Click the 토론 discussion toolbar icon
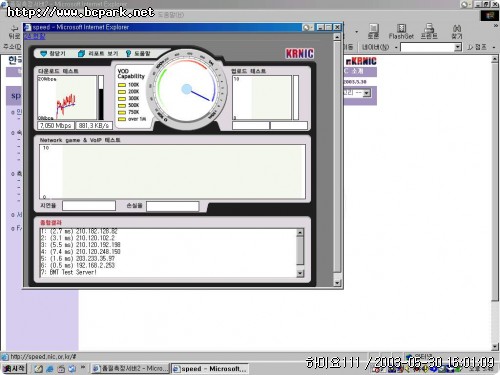The width and height of the screenshot is (500, 375). click(x=373, y=28)
